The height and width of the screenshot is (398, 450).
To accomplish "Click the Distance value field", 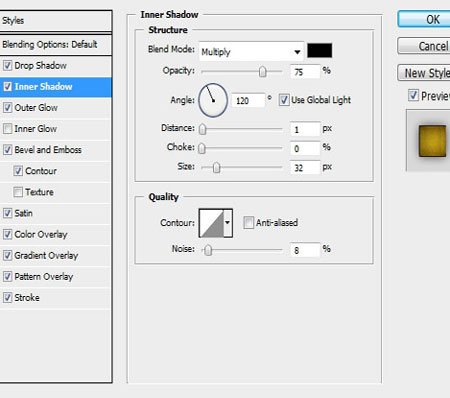I will point(305,129).
